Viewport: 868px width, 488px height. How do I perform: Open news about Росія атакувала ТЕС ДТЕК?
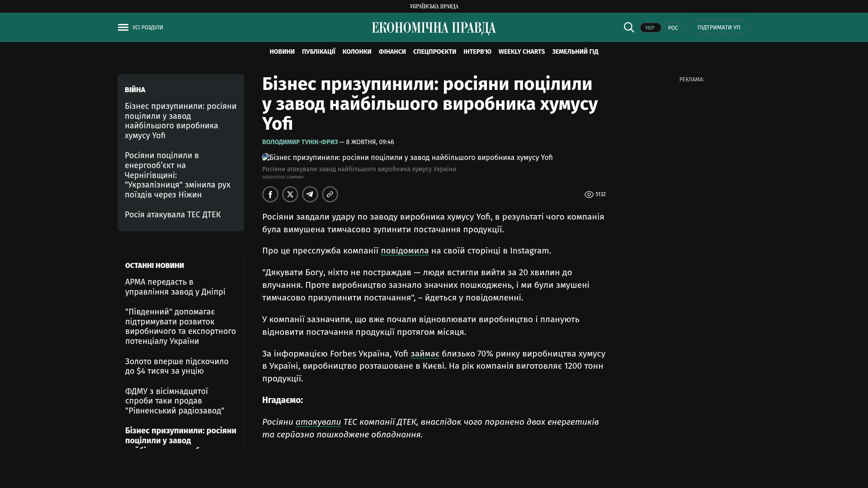pyautogui.click(x=173, y=215)
